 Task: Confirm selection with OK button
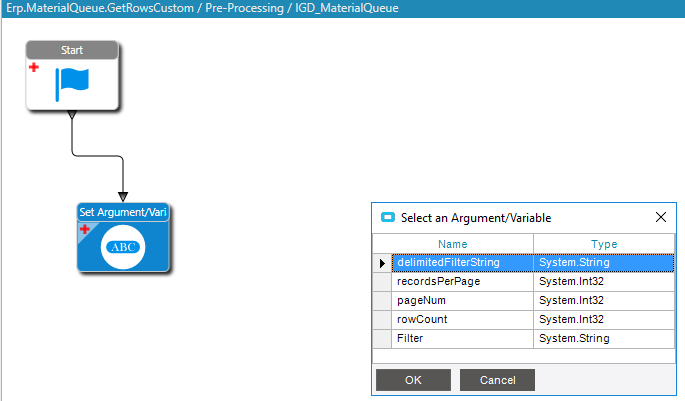tap(413, 380)
